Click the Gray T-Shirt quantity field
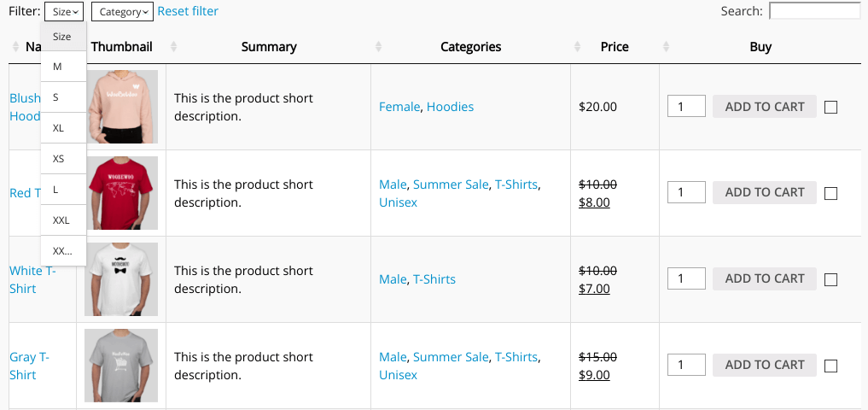This screenshot has height=410, width=868. coord(686,365)
